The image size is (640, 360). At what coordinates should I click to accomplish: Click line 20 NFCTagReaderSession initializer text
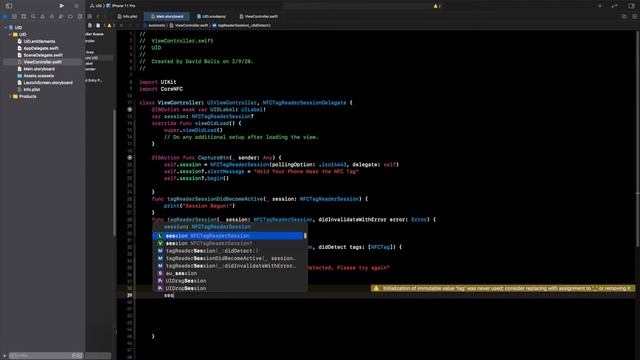[240, 164]
